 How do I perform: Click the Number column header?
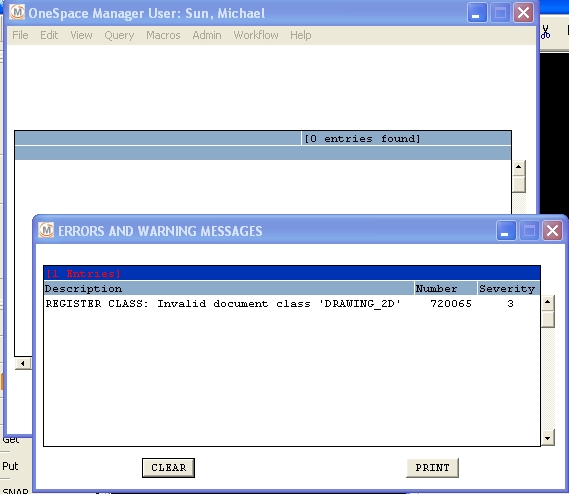[x=446, y=289]
